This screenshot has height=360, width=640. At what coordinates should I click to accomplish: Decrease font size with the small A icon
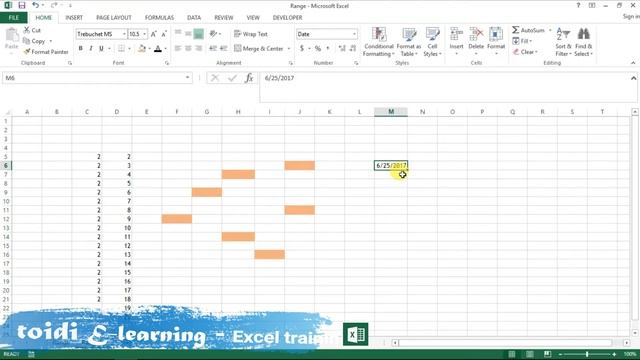click(x=164, y=34)
